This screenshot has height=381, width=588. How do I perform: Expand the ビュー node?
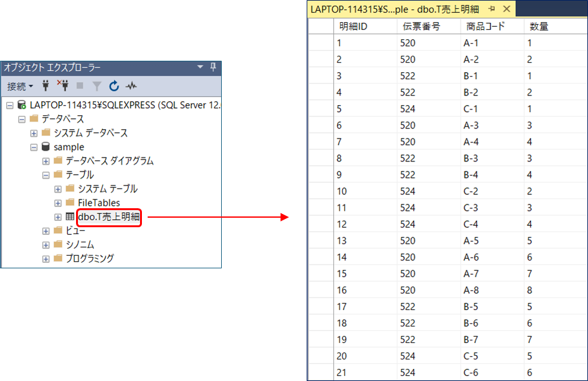coord(46,231)
